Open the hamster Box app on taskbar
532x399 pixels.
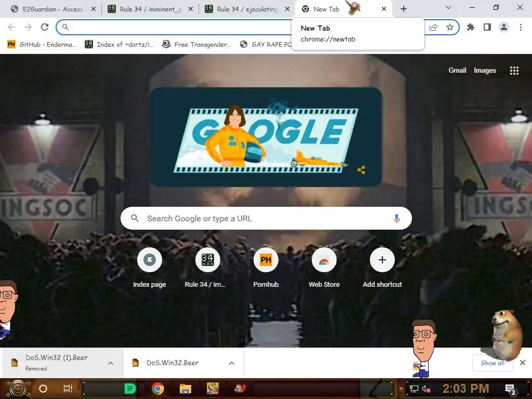click(212, 389)
